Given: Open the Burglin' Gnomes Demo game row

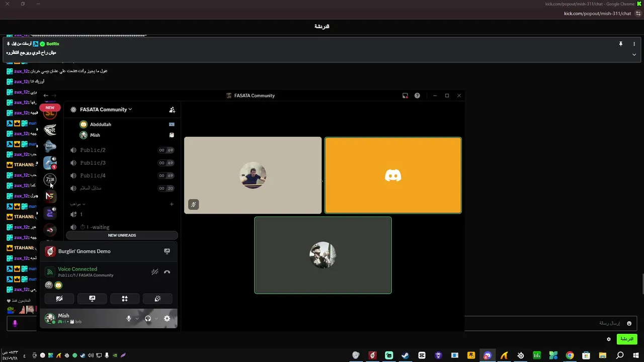Looking at the screenshot, I should click(108, 251).
